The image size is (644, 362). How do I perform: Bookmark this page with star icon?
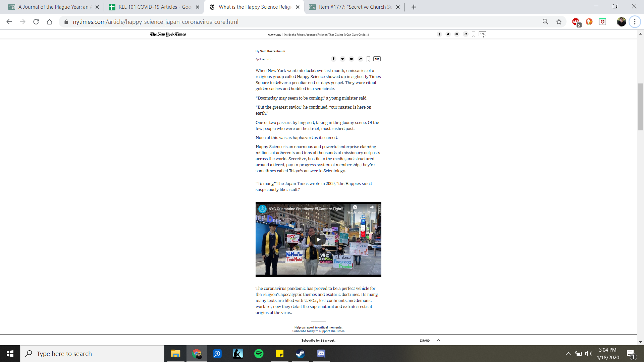(559, 22)
